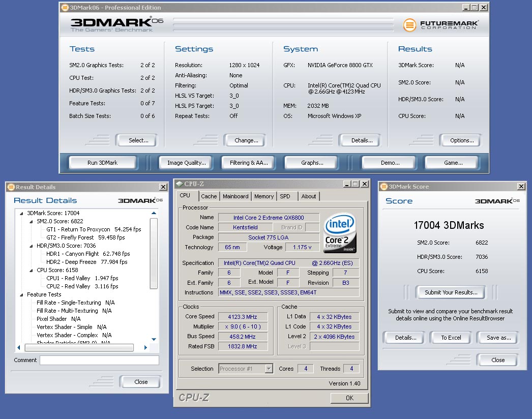Select the HDR2 - Deep Freeze result row

coord(86,262)
